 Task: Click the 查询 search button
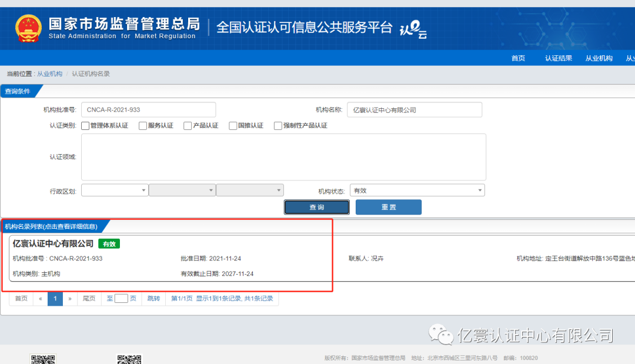click(317, 208)
